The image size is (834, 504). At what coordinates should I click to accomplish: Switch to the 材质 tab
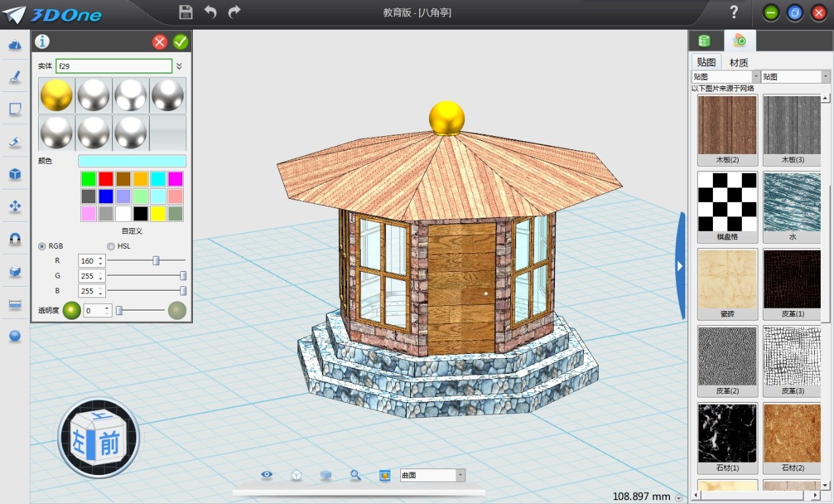point(739,63)
